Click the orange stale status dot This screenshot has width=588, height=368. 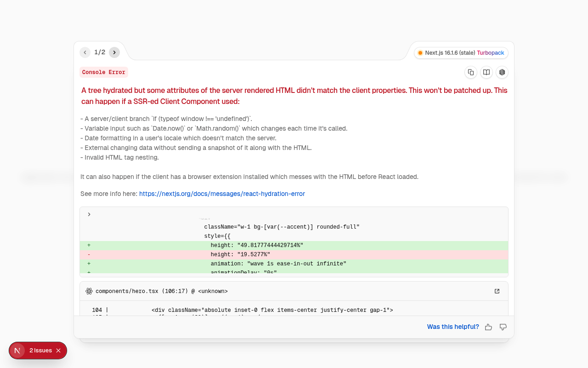(420, 53)
